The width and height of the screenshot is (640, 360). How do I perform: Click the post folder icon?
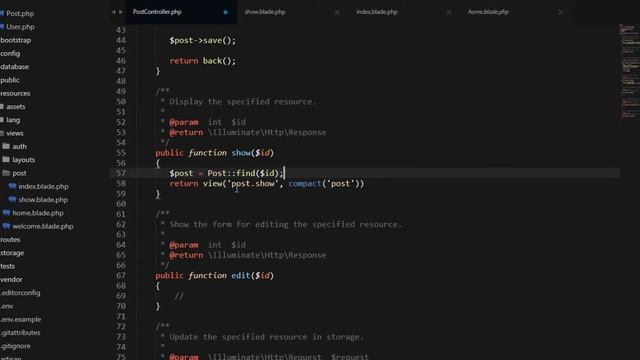[x=6, y=173]
